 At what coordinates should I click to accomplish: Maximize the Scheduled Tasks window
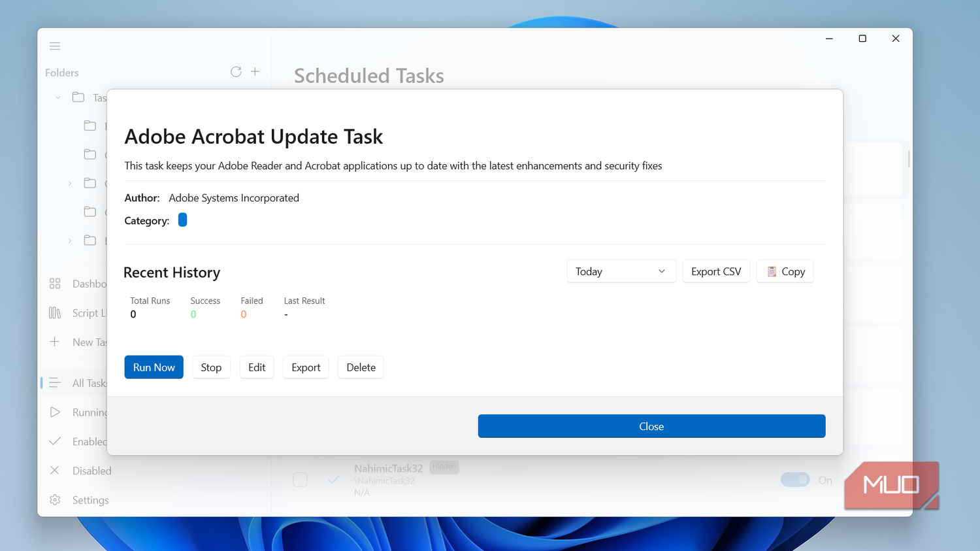pos(862,39)
